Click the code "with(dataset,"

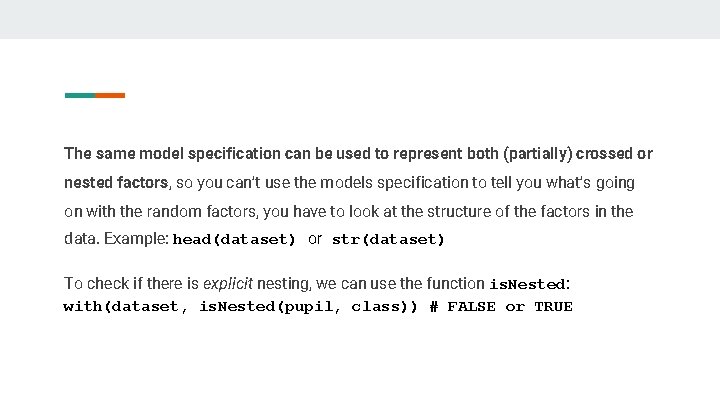click(x=123, y=307)
